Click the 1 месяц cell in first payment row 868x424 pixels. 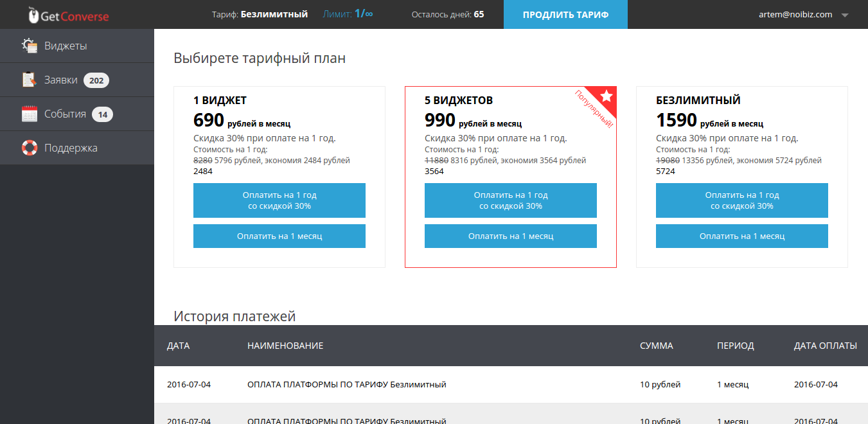[733, 385]
